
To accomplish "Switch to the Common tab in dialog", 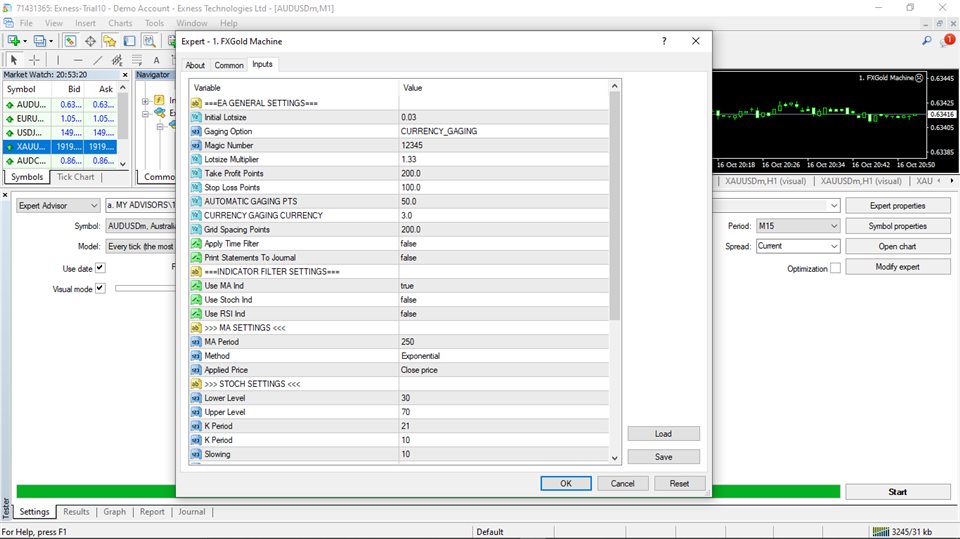I will pyautogui.click(x=229, y=65).
